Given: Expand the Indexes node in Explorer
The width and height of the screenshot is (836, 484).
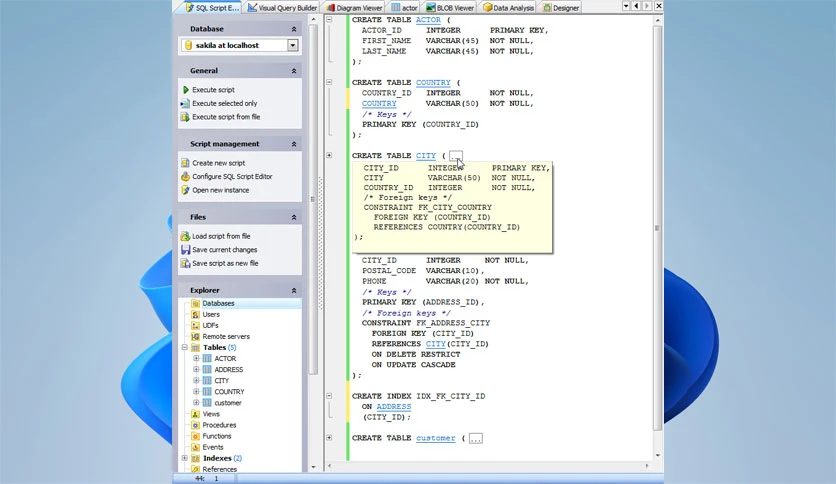Looking at the screenshot, I should point(184,458).
